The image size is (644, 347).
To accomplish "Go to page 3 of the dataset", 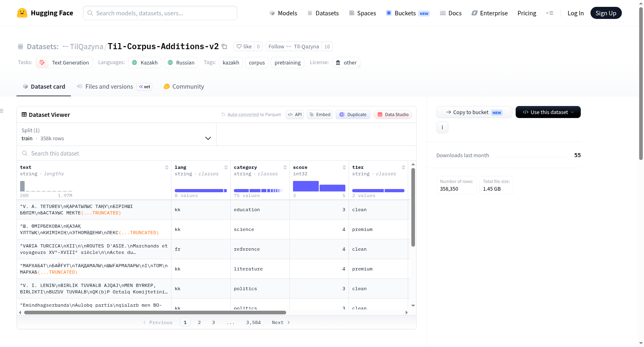I will click(x=213, y=322).
